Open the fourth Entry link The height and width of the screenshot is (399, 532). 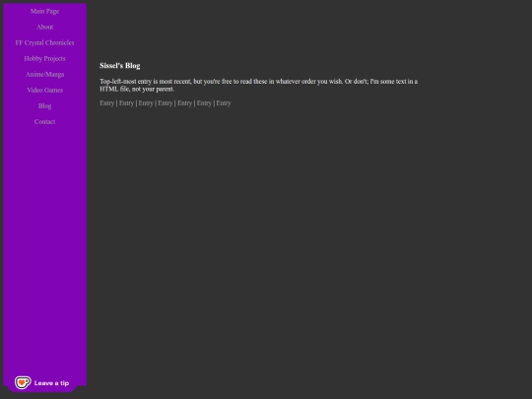[166, 103]
